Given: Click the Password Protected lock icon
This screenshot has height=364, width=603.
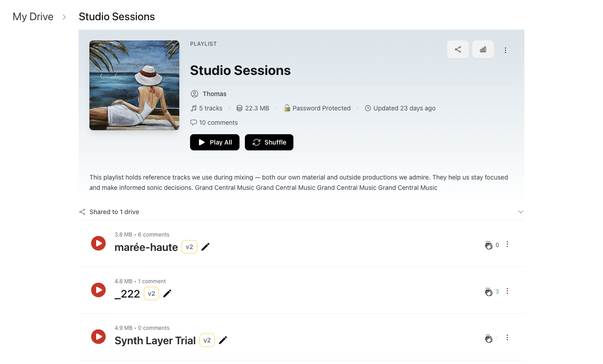Looking at the screenshot, I should (287, 108).
